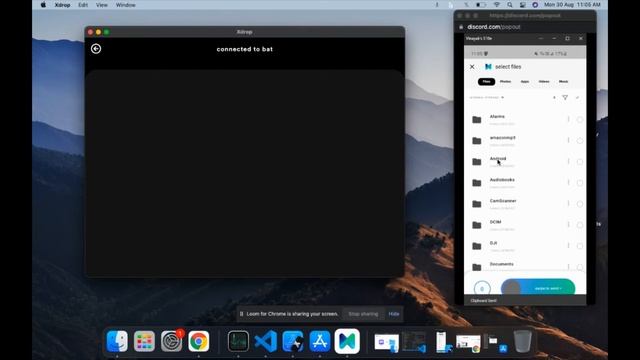Viewport: 640px width, 360px height.
Task: Open the Apple menu
Action: pos(43,5)
